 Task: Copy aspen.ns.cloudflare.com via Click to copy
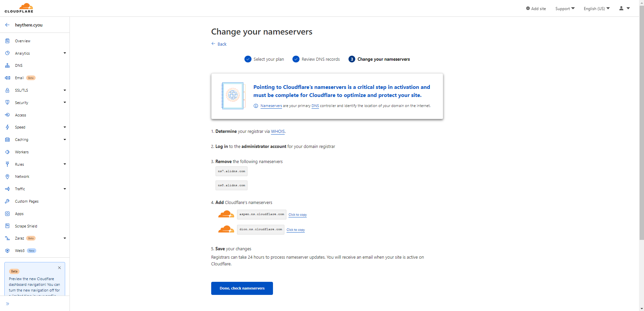pos(297,215)
